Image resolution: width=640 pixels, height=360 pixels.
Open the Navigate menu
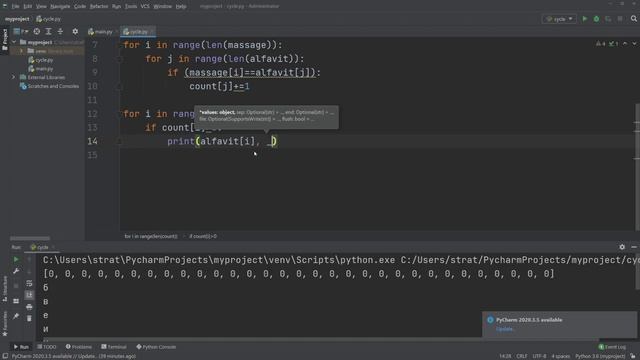coord(60,6)
